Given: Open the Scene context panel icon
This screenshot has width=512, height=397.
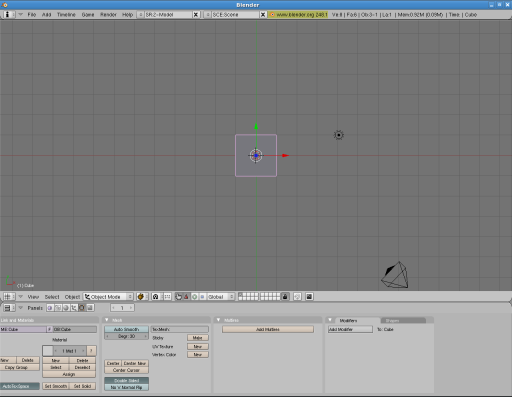Looking at the screenshot, I should [x=90, y=308].
